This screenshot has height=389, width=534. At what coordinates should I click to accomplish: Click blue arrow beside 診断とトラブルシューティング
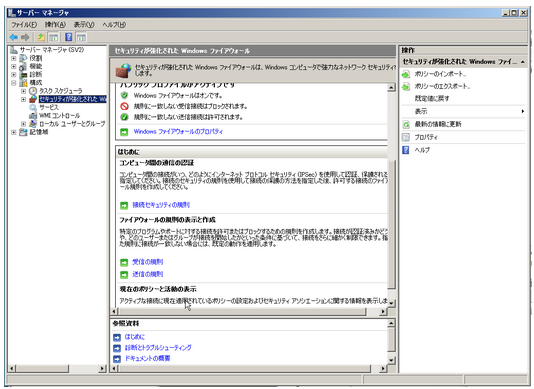click(x=117, y=348)
